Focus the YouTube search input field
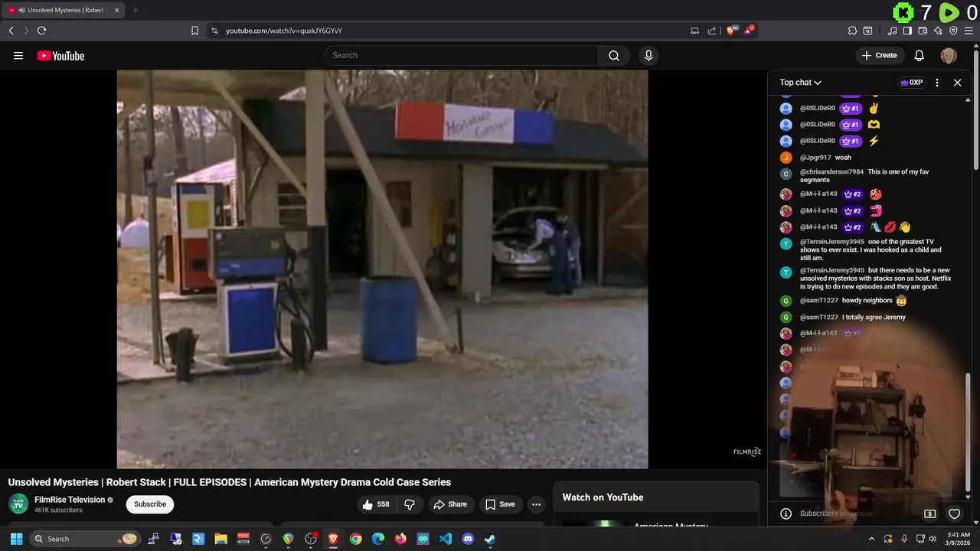Image resolution: width=980 pixels, height=551 pixels. coord(462,55)
